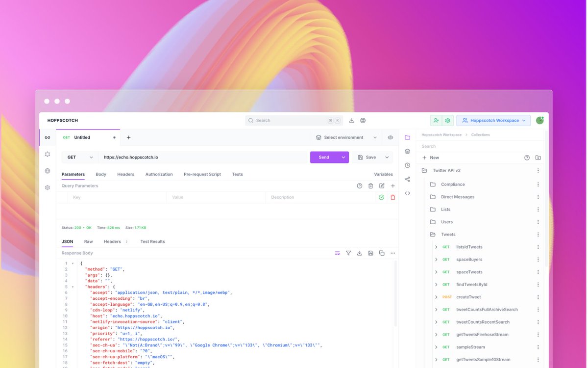Screen dimensions: 588x368
Task: Copy the response body using the copy icon
Action: tap(382, 253)
